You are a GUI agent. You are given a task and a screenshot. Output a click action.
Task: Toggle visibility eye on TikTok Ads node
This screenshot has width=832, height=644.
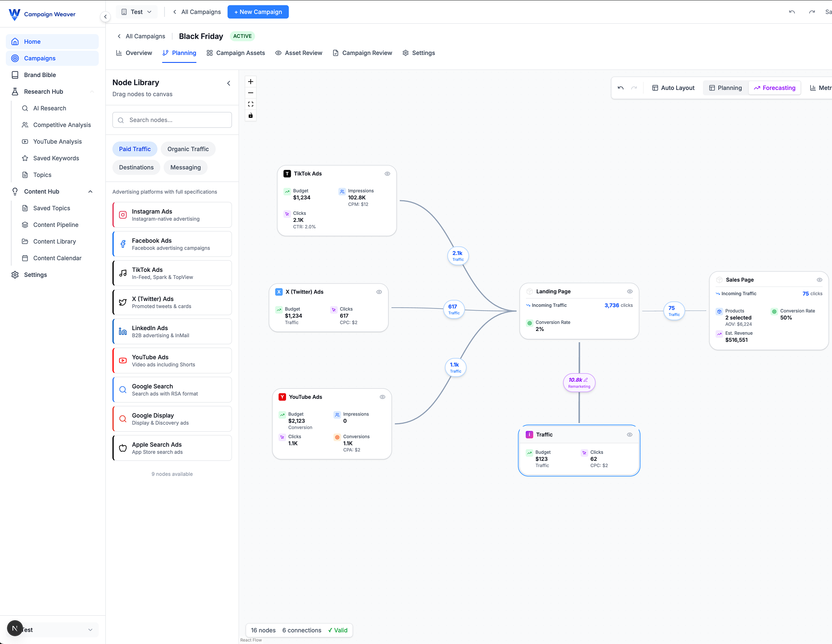(x=387, y=174)
